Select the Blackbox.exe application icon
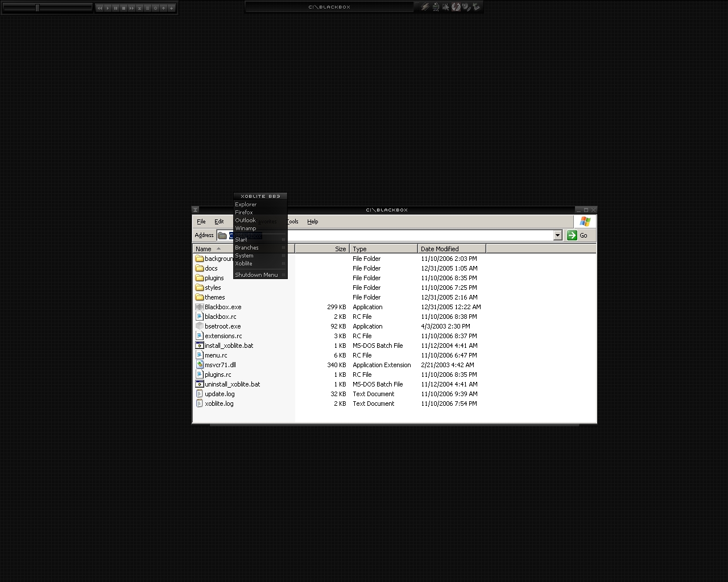This screenshot has width=728, height=582. [x=200, y=307]
